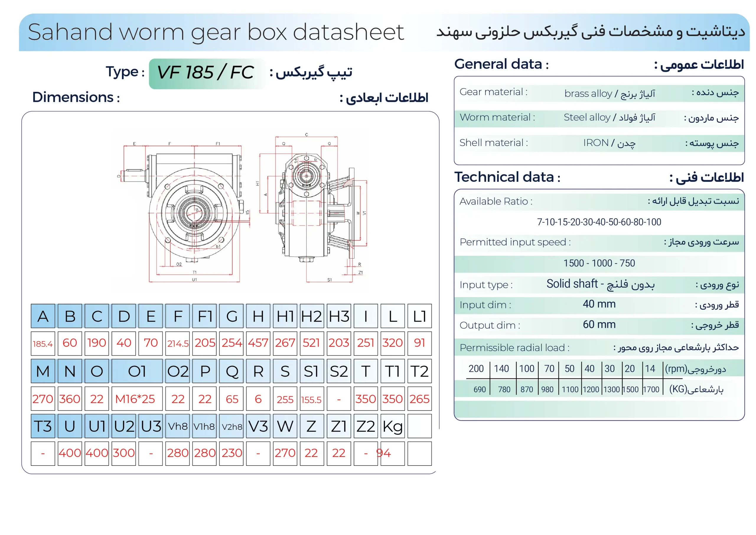Click the 'Shell material :' label
Screen dimensions: 756x535
(x=493, y=143)
